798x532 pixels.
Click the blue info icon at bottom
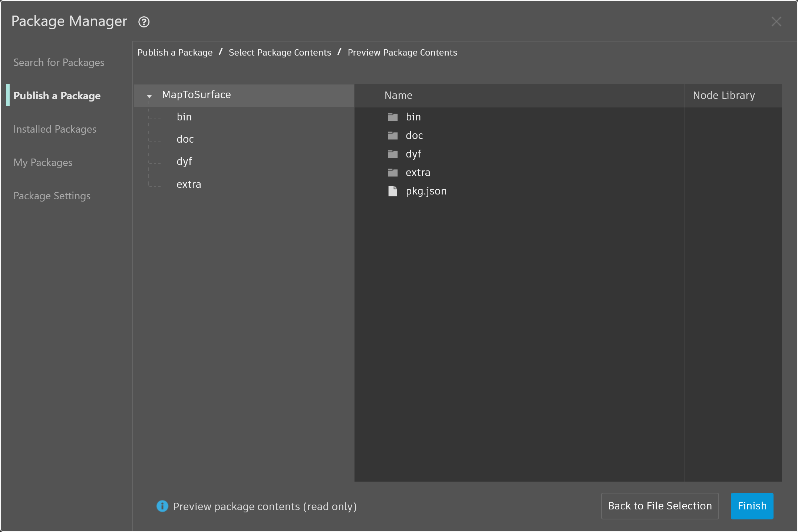[162, 506]
